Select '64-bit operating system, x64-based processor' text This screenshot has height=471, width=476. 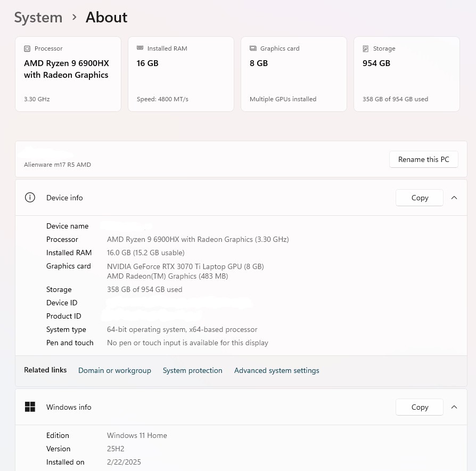(x=182, y=329)
